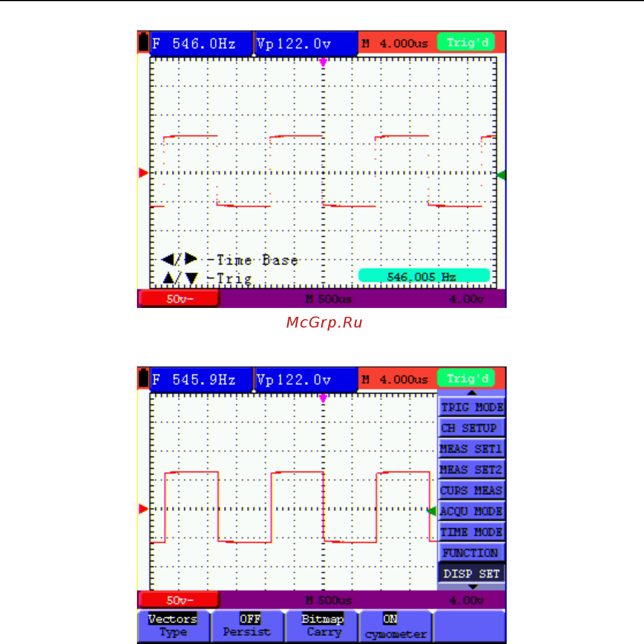Click battery icon in lower screen
Image resolution: width=644 pixels, height=644 pixels.
143,378
